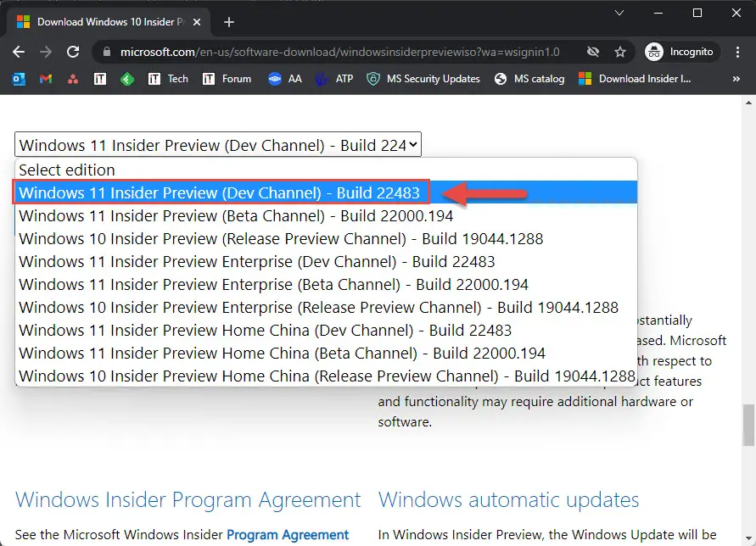Click the page vertical scrollbar thumb
Screen dimensions: 756x546
[748, 426]
